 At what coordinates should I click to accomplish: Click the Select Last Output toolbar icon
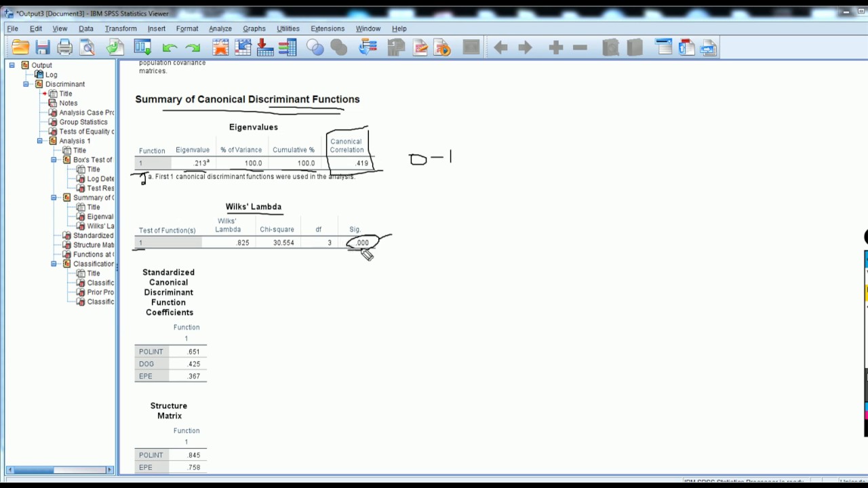[367, 47]
